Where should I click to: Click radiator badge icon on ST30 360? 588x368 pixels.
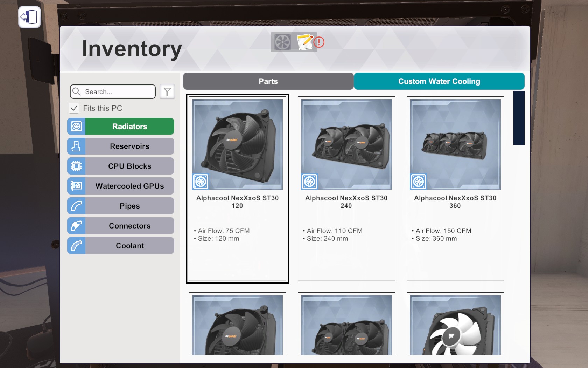coord(418,182)
